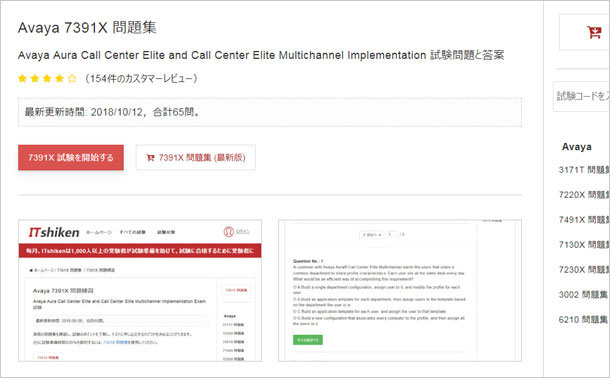Open the 3171T 問題集 sidebar link
610x378 pixels.
pyautogui.click(x=584, y=170)
